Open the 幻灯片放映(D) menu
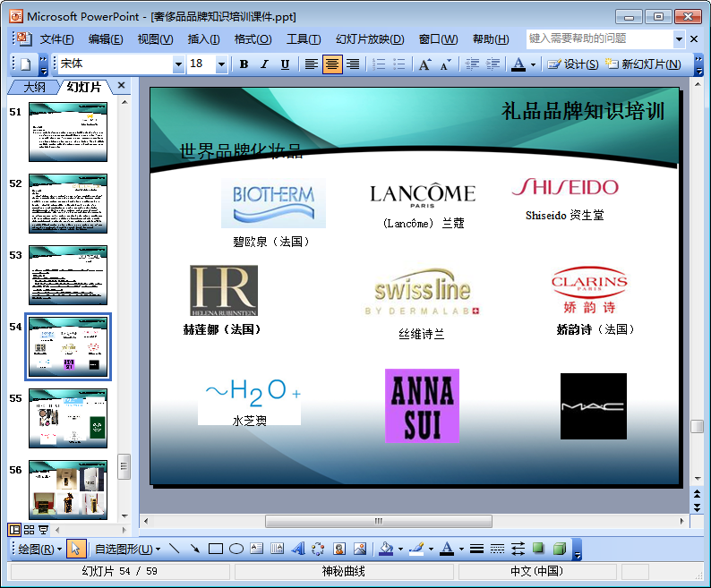This screenshot has width=711, height=588. (x=370, y=39)
